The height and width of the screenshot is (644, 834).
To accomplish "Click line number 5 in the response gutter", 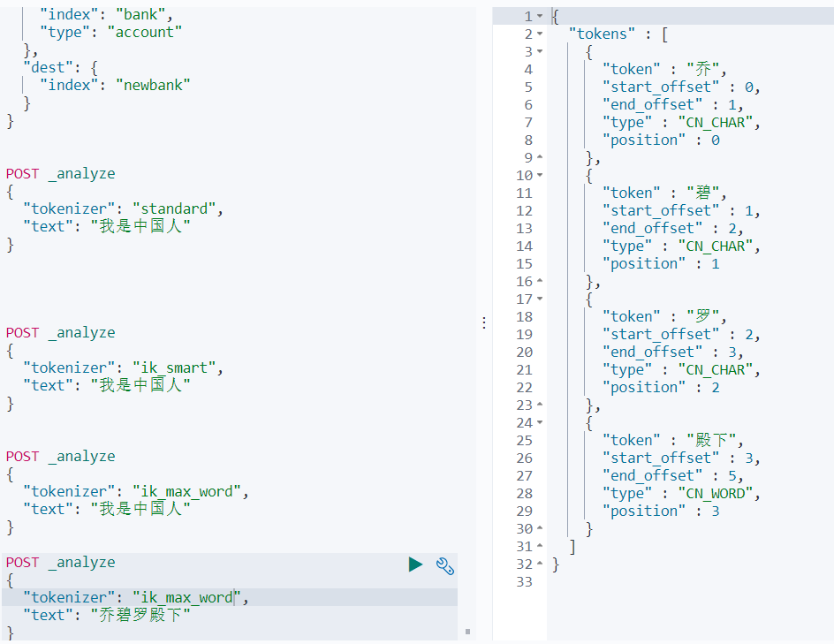I will pos(528,87).
